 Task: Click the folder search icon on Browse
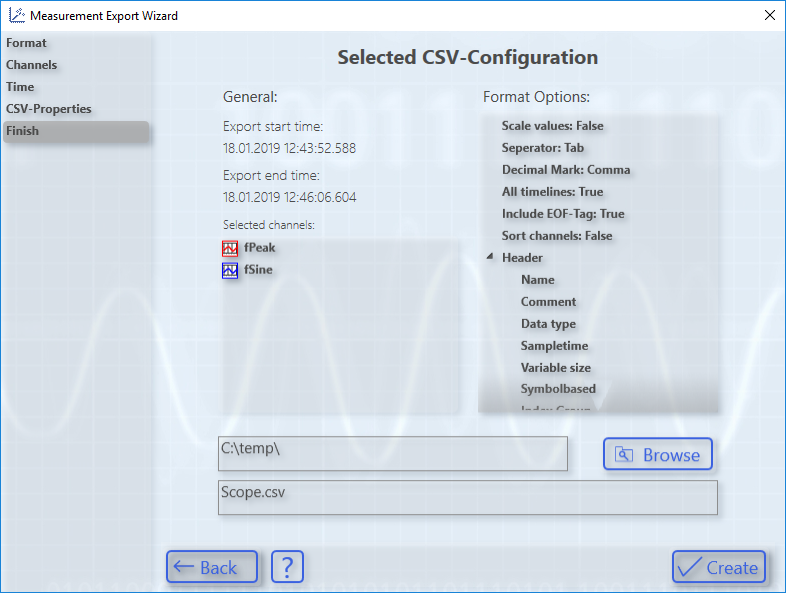[624, 455]
